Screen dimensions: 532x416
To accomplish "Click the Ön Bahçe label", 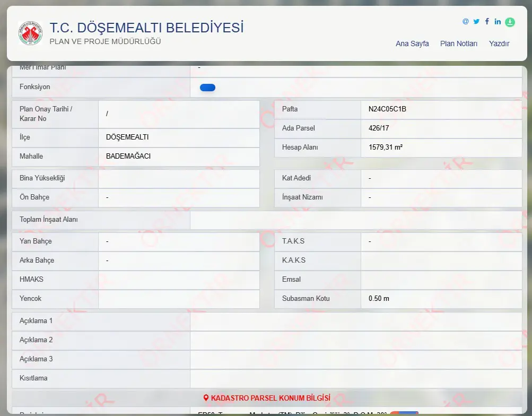I will pos(34,197).
